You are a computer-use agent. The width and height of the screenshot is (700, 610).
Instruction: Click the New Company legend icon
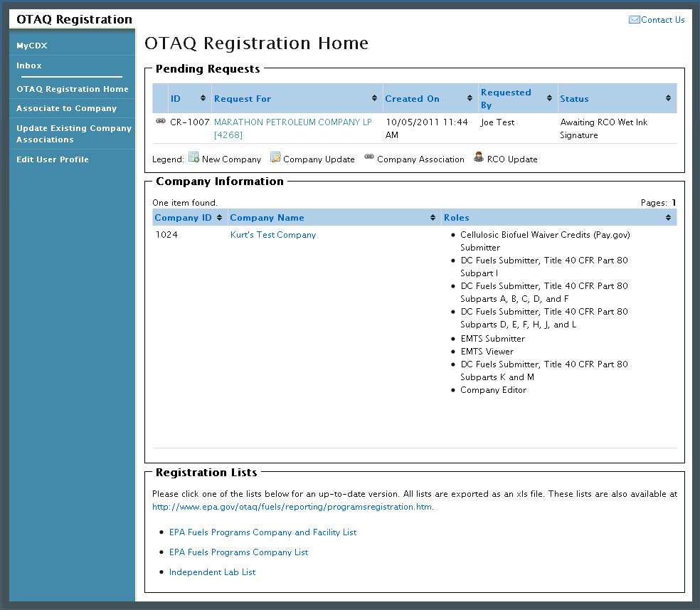click(x=193, y=157)
